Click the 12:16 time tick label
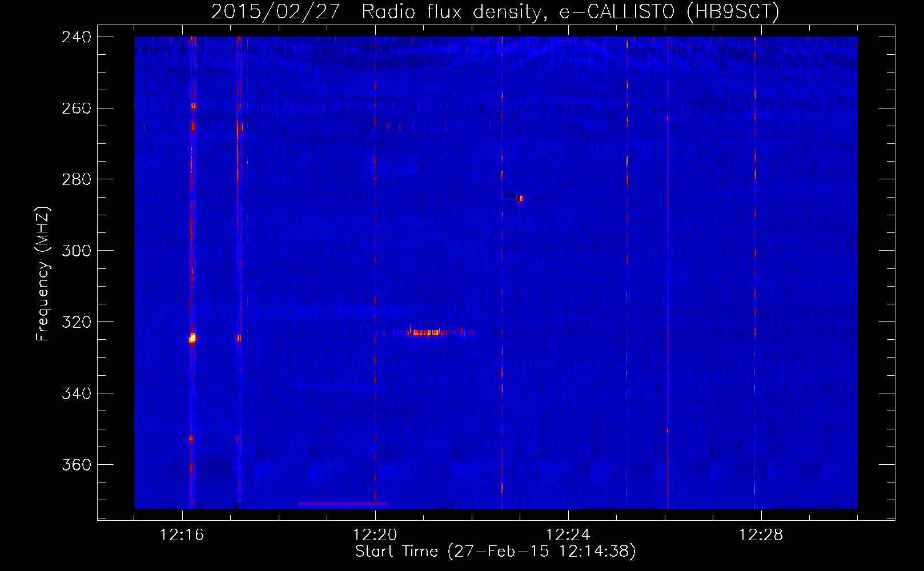Screen dimensions: 924x571 (182, 535)
